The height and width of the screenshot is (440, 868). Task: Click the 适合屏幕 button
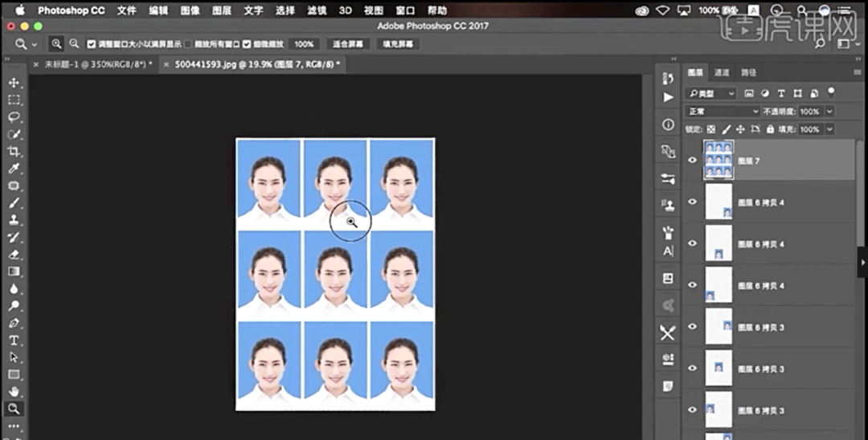click(349, 44)
